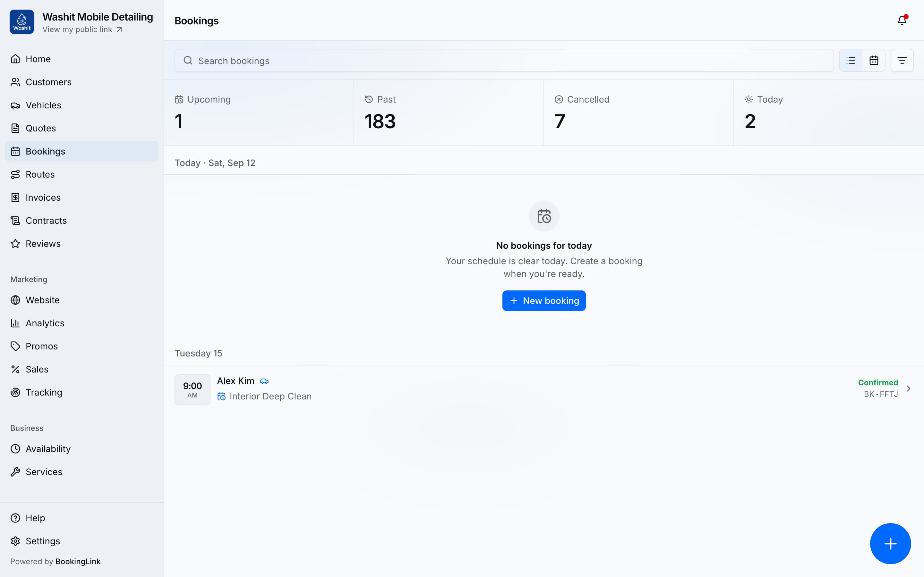Open the Contracts section icon
The height and width of the screenshot is (577, 924).
15,221
